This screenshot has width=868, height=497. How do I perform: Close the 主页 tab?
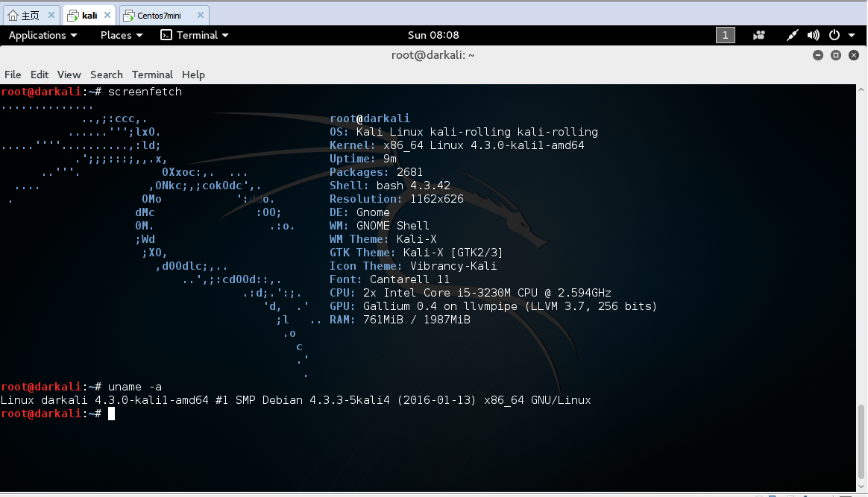tap(51, 15)
